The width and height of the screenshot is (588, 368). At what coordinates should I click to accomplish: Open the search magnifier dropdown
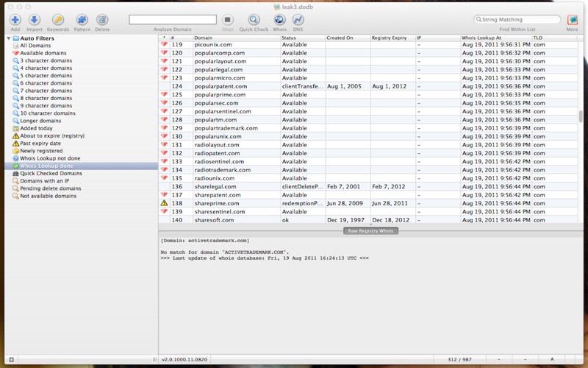point(478,20)
